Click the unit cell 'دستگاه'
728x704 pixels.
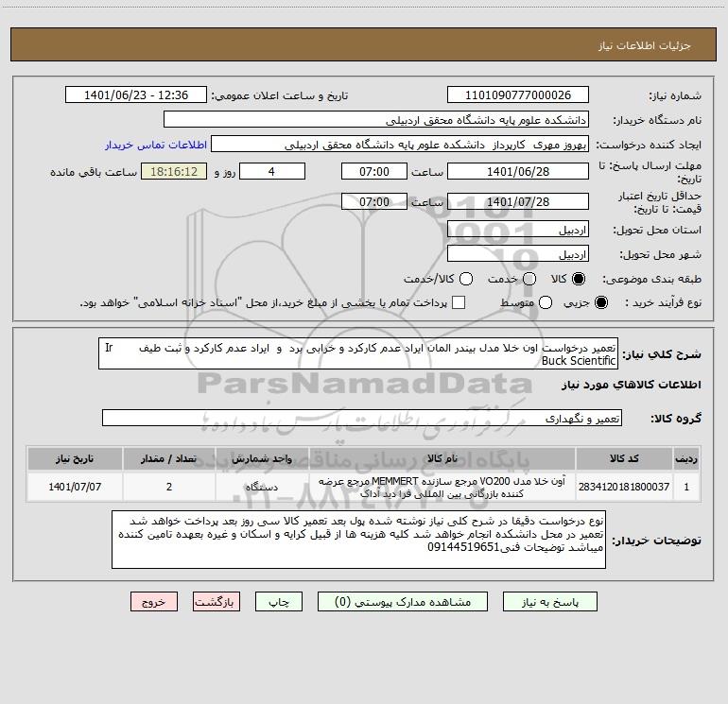coord(262,487)
